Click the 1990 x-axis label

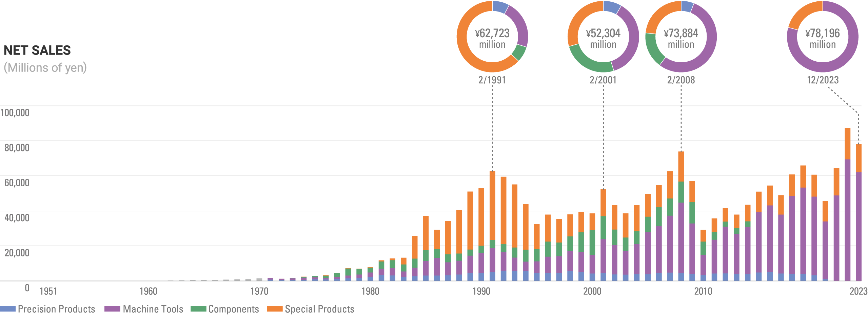point(481,291)
